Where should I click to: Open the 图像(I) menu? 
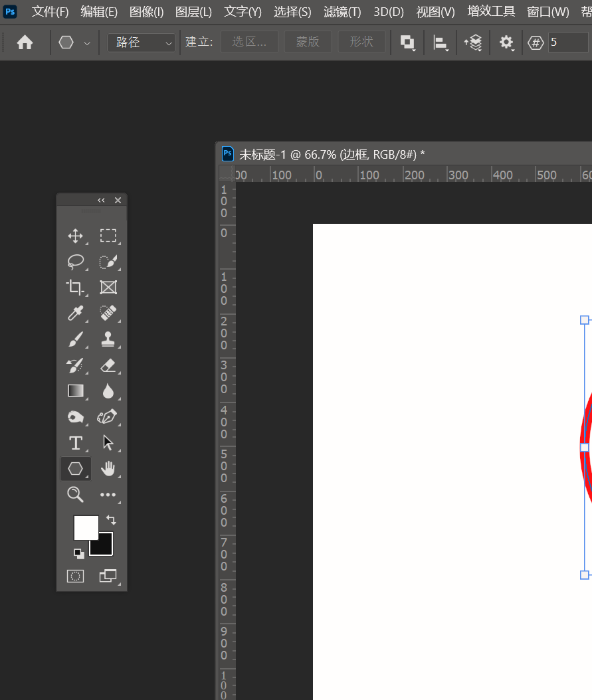coord(146,11)
